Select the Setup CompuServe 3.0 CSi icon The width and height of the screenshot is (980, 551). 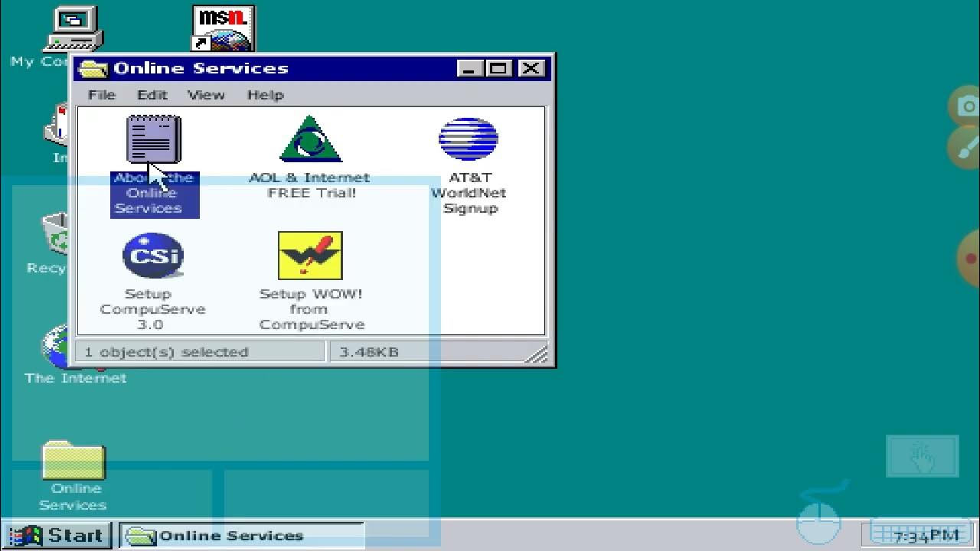pos(153,256)
